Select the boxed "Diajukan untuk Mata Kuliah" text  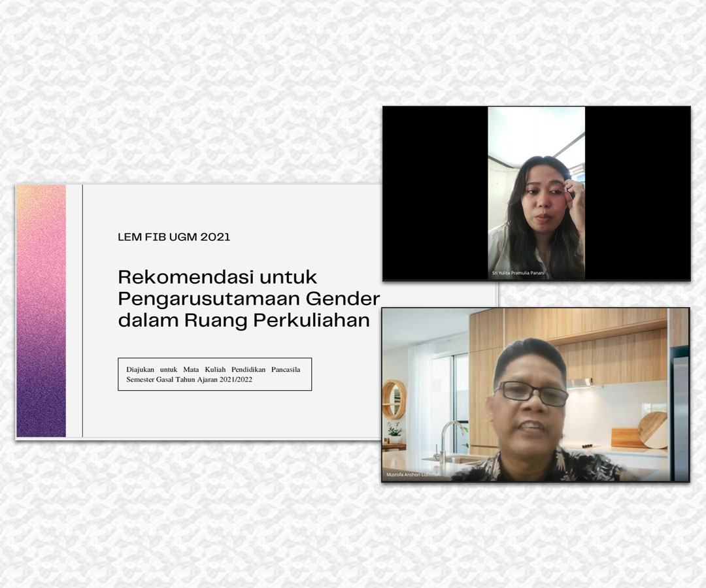click(x=213, y=370)
